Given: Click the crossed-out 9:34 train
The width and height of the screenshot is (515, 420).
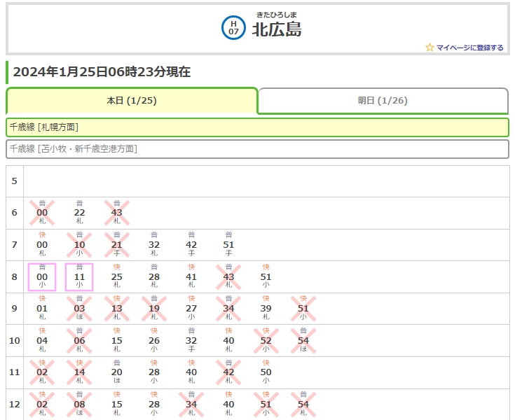Looking at the screenshot, I should [x=228, y=308].
